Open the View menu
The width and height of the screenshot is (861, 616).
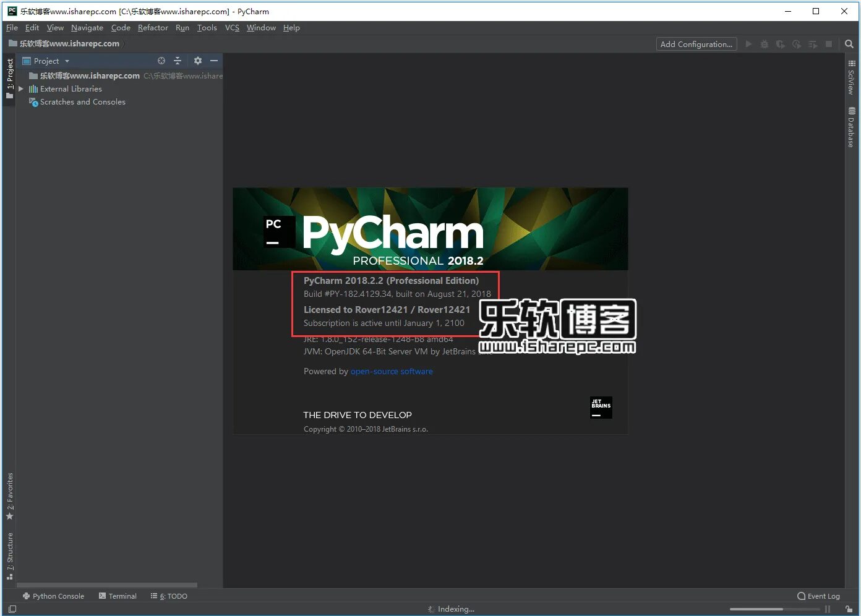click(x=55, y=28)
